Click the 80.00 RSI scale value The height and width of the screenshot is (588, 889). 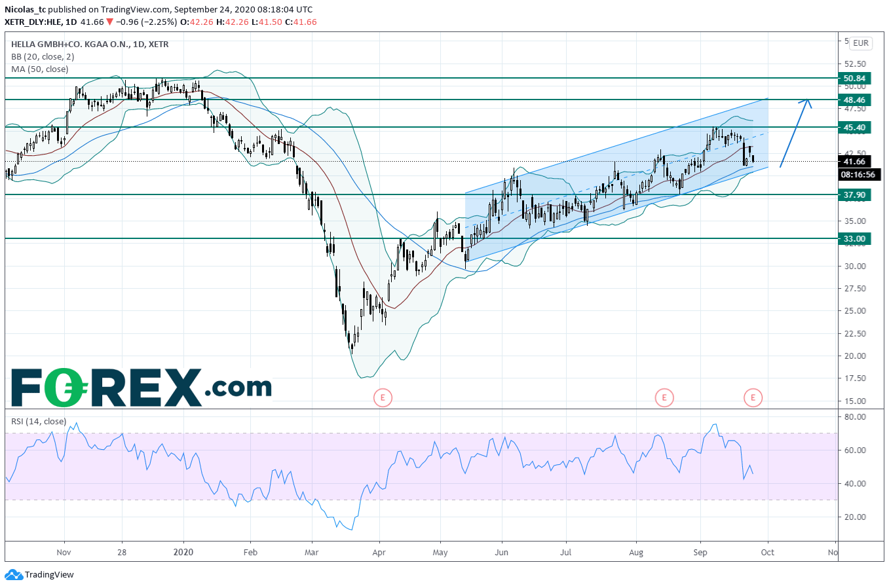click(x=856, y=417)
